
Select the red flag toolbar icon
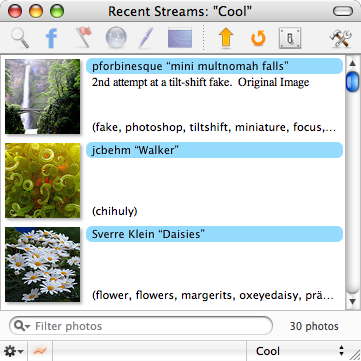pos(84,37)
